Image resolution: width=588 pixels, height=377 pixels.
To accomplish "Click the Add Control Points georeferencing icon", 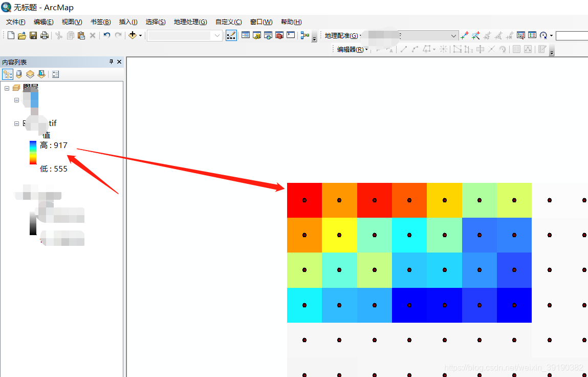I will click(x=465, y=35).
